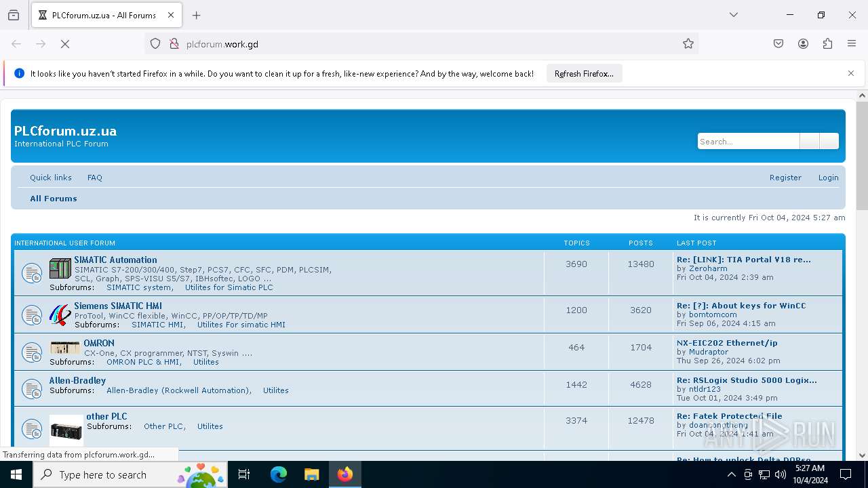Open SIMATIC Automation forum
The width and height of the screenshot is (868, 488).
pos(115,260)
